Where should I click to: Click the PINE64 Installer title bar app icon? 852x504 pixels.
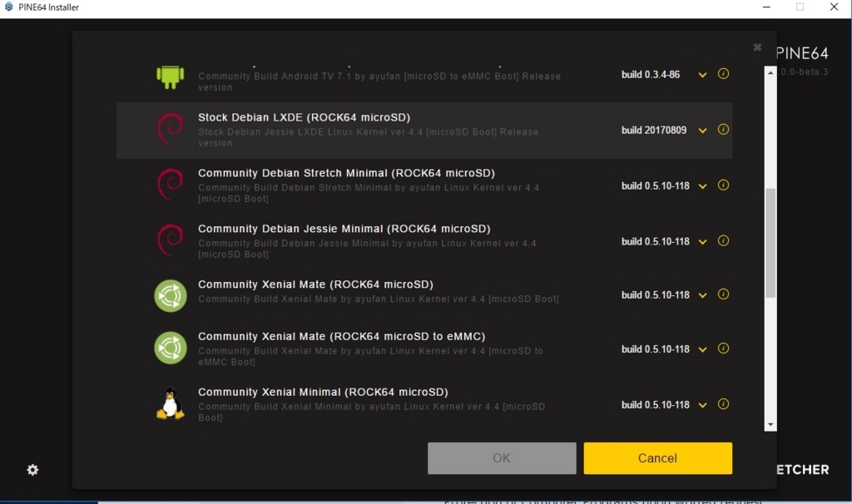(8, 7)
